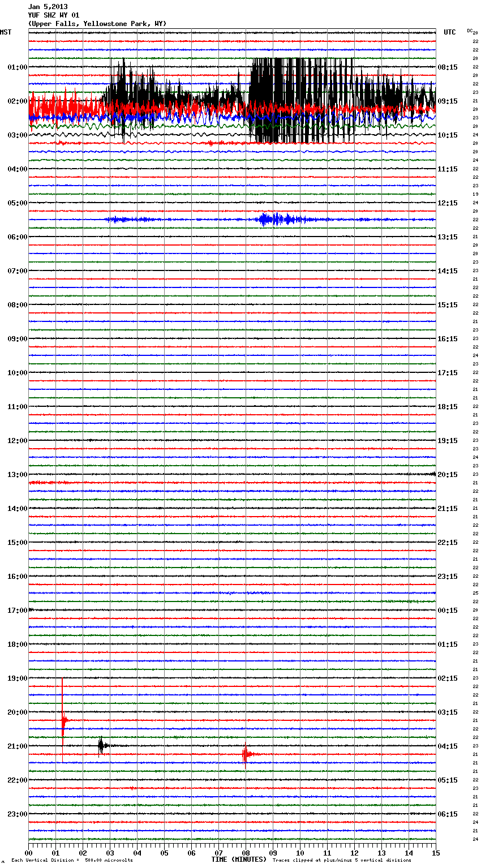Click the '08:15' UTC time label
Screen dimensions: 481x868
[448, 67]
